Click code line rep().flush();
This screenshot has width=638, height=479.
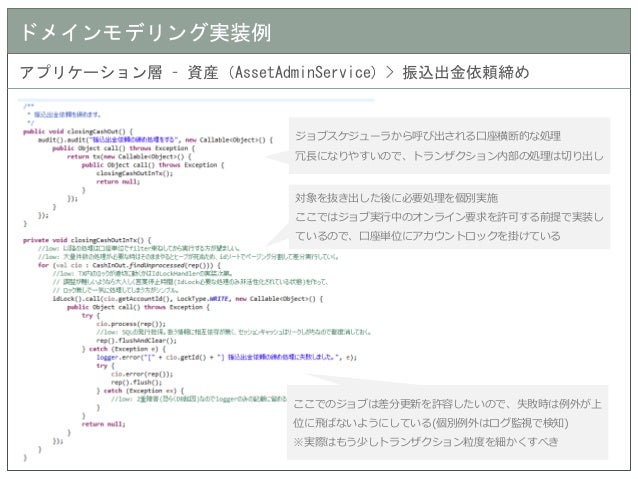(136, 383)
